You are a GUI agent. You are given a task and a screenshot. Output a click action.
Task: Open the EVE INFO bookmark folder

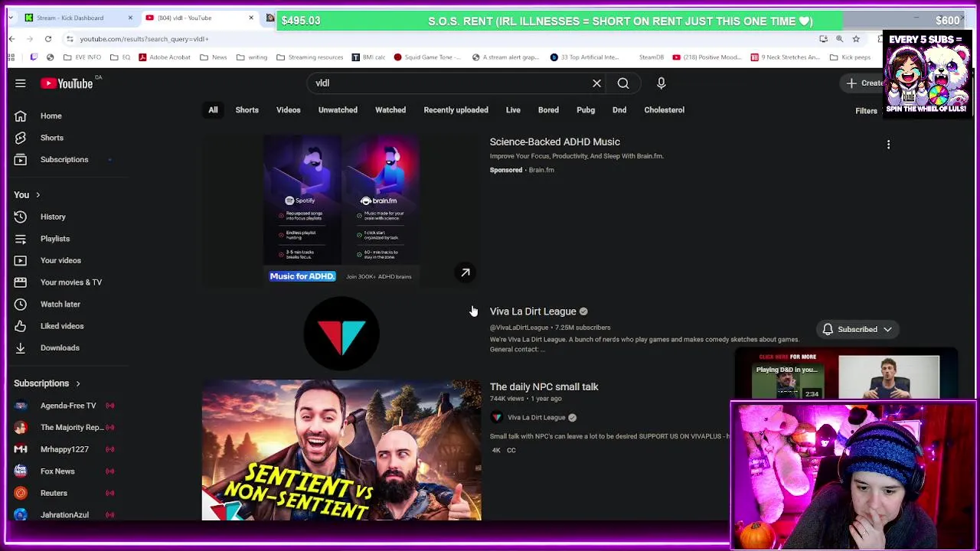(83, 57)
